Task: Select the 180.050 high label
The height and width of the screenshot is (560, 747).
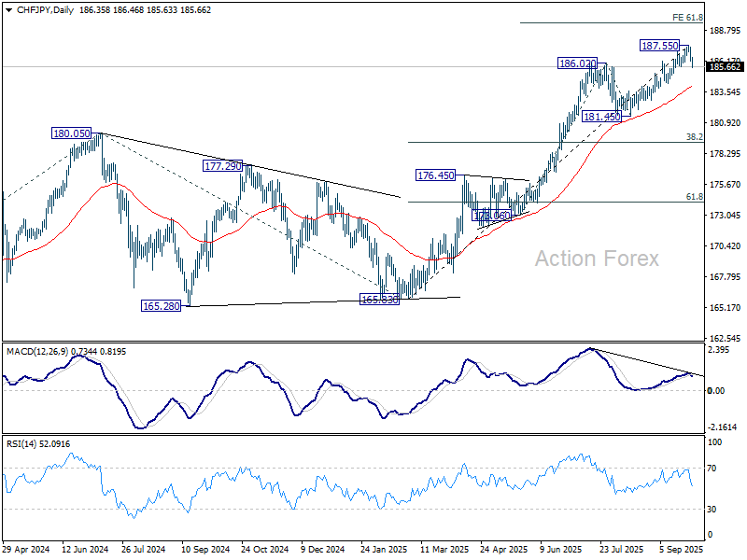Action: [x=72, y=133]
